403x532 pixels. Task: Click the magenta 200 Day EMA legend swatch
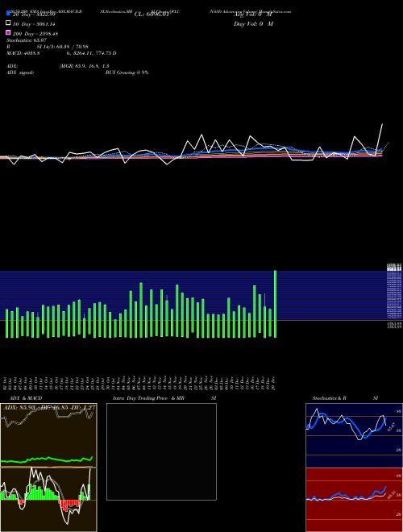pos(8,32)
